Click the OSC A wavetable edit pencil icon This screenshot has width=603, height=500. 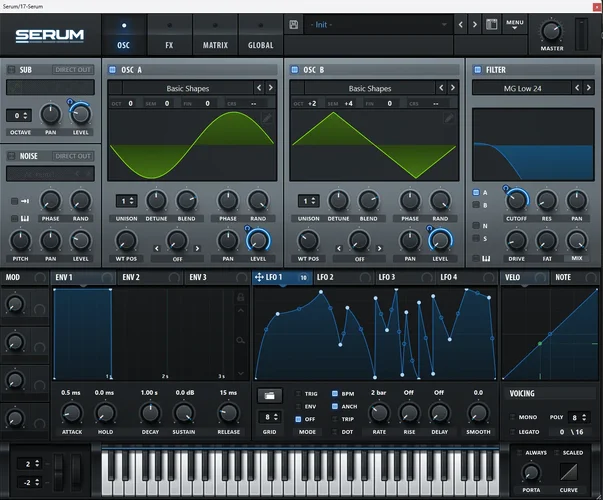click(x=267, y=118)
